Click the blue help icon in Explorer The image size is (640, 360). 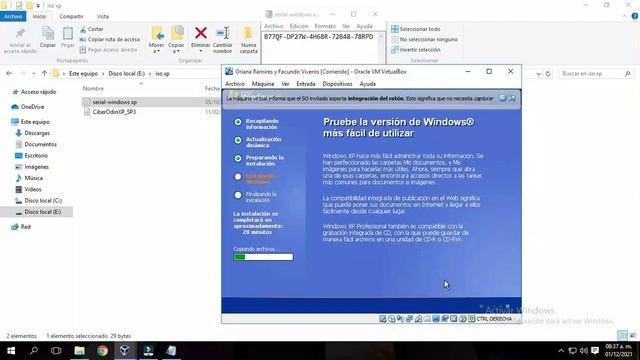(x=635, y=16)
